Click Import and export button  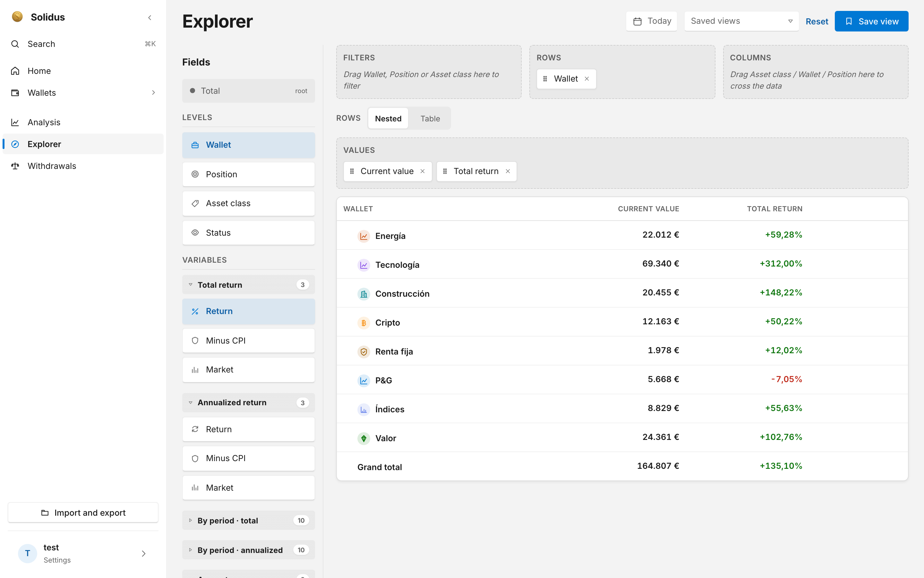(x=83, y=512)
